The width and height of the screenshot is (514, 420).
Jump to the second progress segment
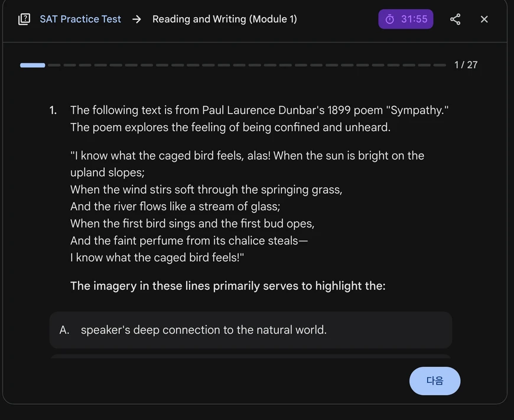[54, 65]
